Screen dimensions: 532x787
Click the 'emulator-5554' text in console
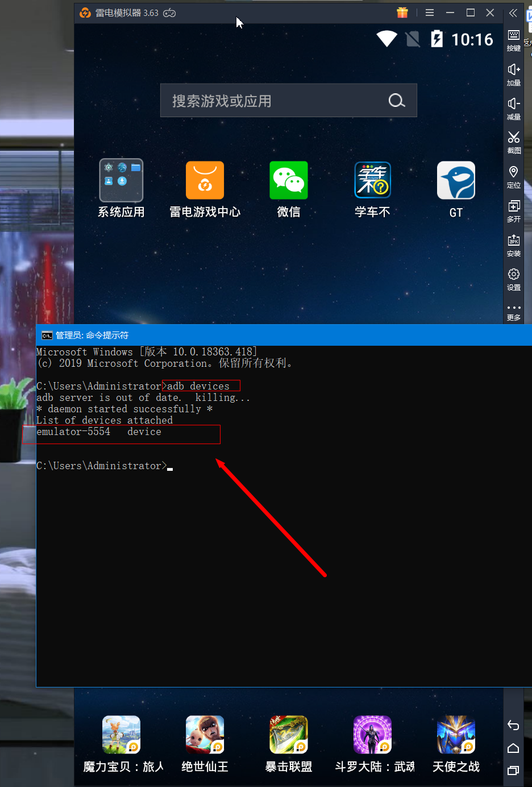(x=73, y=432)
